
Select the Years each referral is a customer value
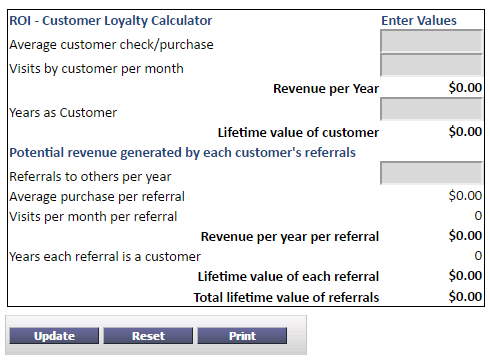point(478,256)
